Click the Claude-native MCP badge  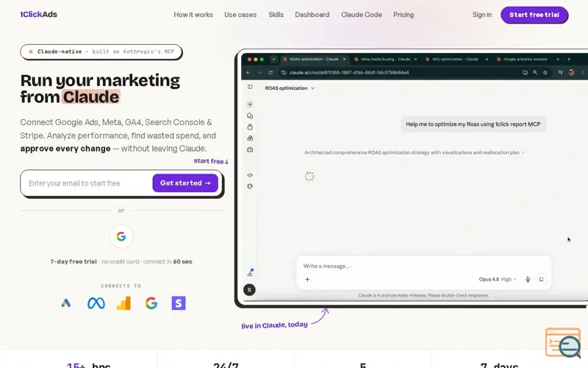[x=101, y=52]
